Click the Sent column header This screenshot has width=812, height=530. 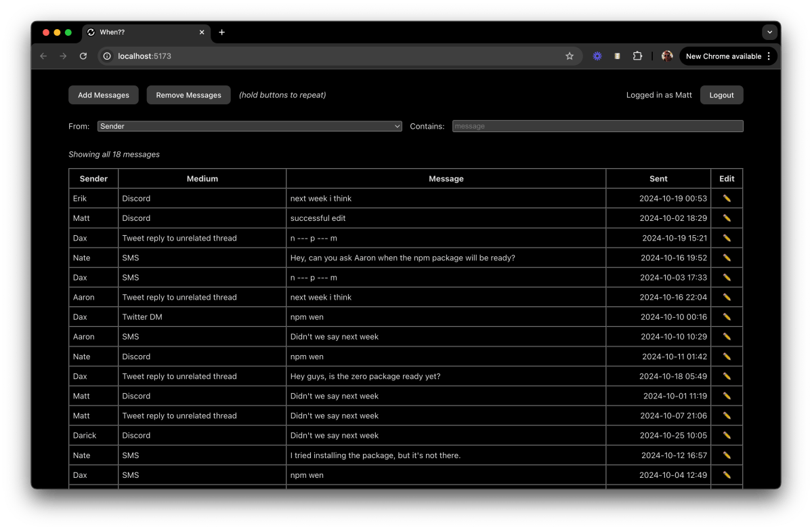click(x=658, y=178)
